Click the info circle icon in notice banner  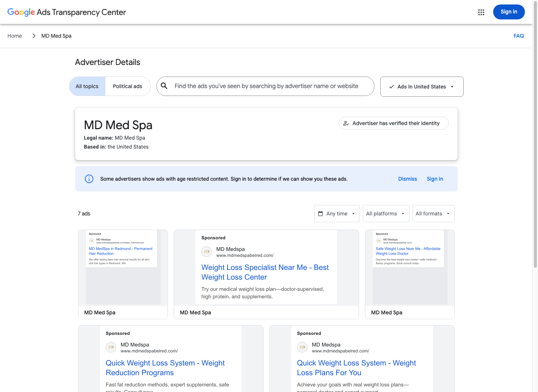click(x=89, y=179)
